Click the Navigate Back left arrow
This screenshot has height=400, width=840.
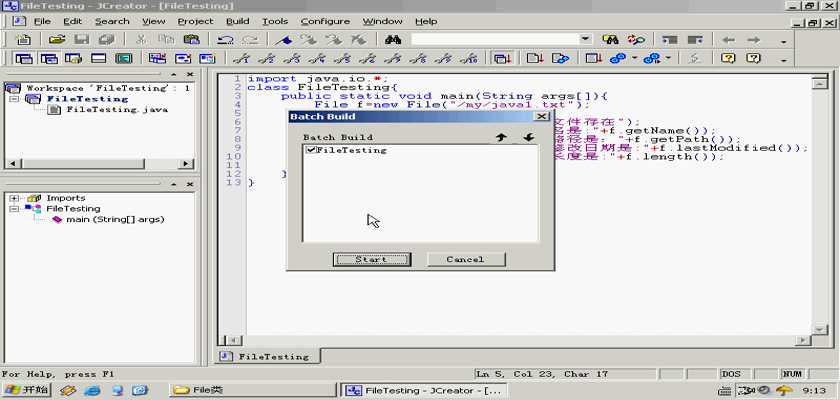(x=729, y=40)
